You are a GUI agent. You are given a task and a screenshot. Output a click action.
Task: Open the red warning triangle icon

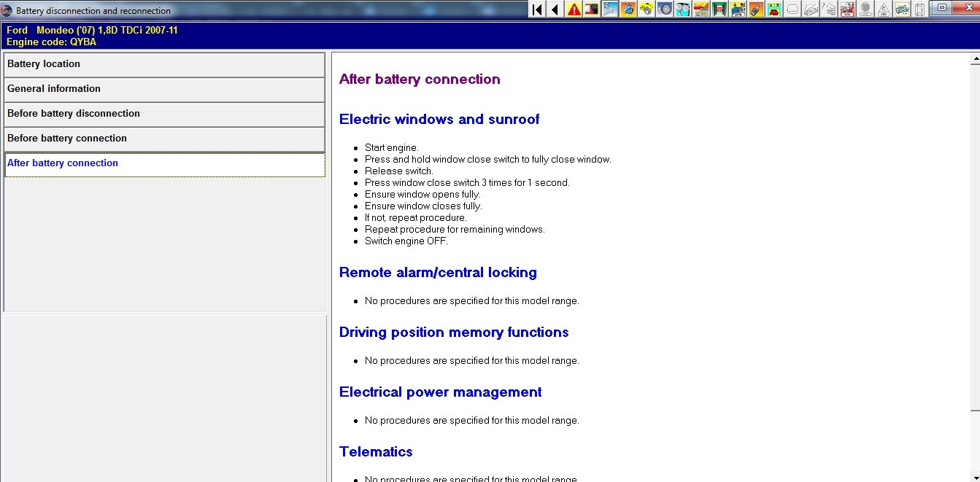tap(574, 9)
